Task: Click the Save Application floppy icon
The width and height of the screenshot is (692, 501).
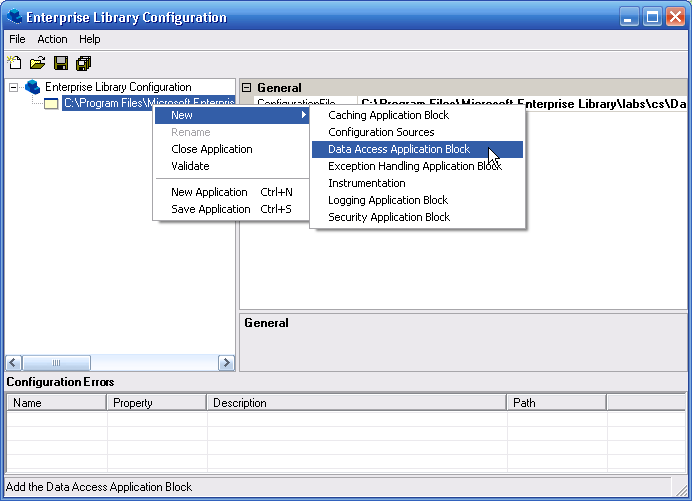Action: tap(61, 63)
